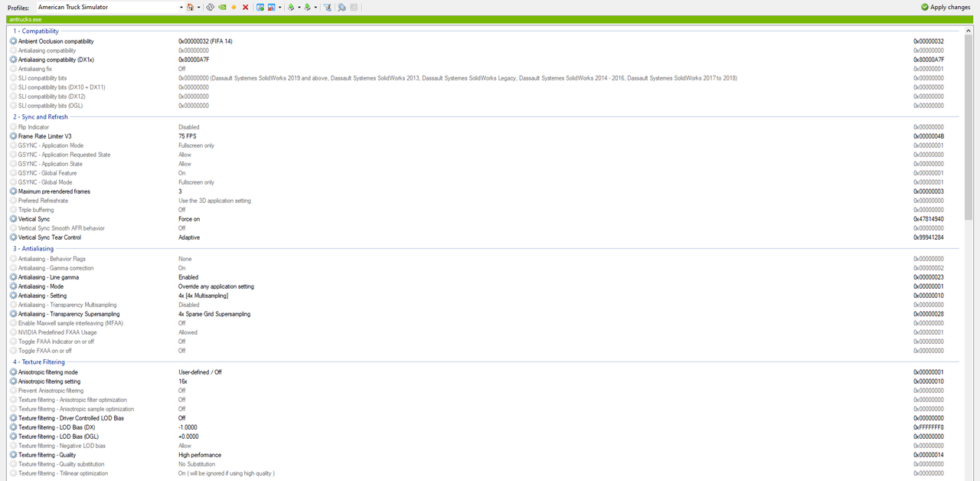
Task: Open the dropdown arrow beside the home icon
Action: [199, 7]
